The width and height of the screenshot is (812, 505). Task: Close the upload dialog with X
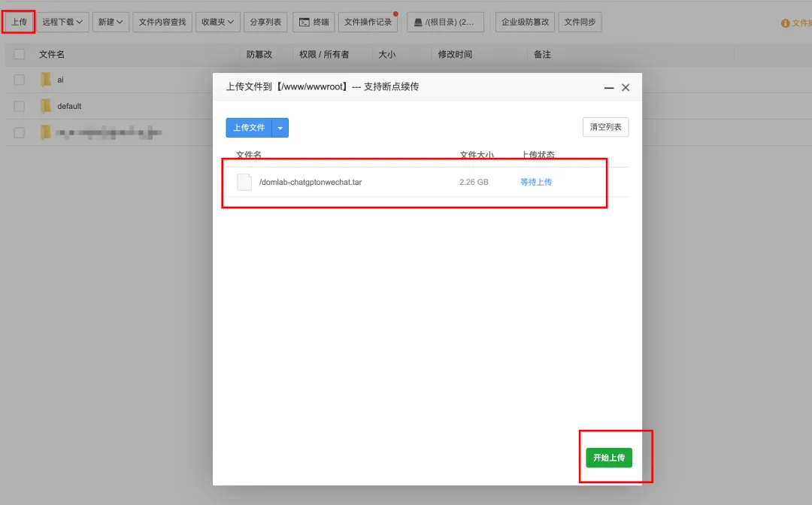tap(626, 88)
